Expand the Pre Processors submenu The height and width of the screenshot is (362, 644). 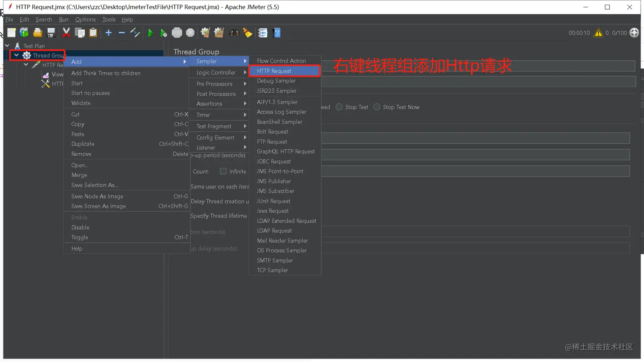point(219,84)
